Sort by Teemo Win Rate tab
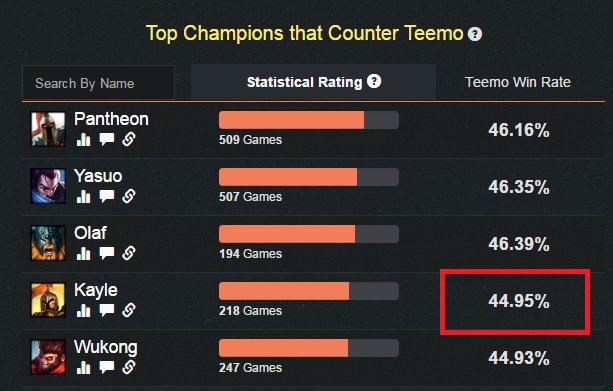This screenshot has width=613, height=391. (x=518, y=82)
